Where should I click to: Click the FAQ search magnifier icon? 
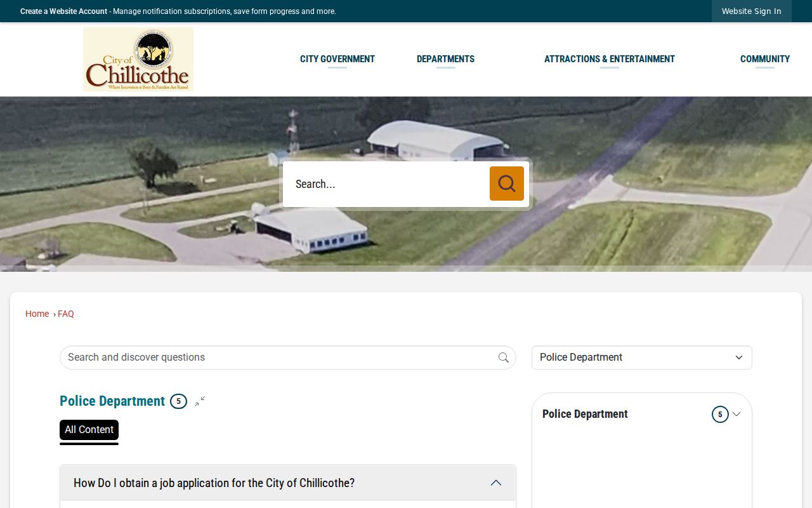coord(504,358)
